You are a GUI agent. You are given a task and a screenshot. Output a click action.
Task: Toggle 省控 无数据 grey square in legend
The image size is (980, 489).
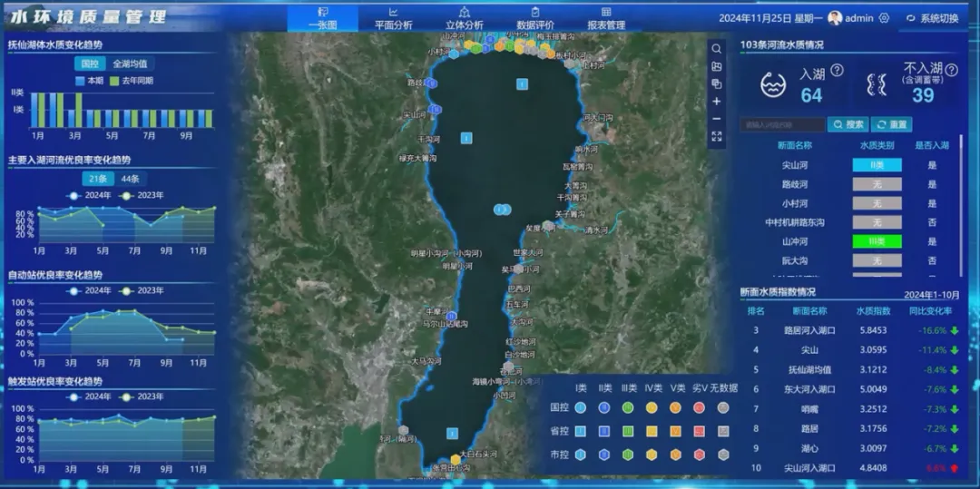723,431
